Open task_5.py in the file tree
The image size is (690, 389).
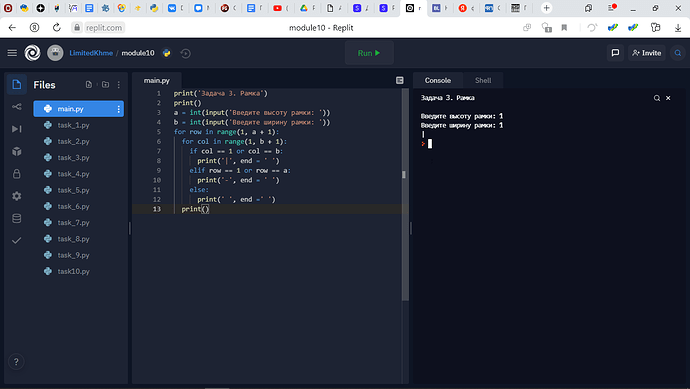point(73,190)
